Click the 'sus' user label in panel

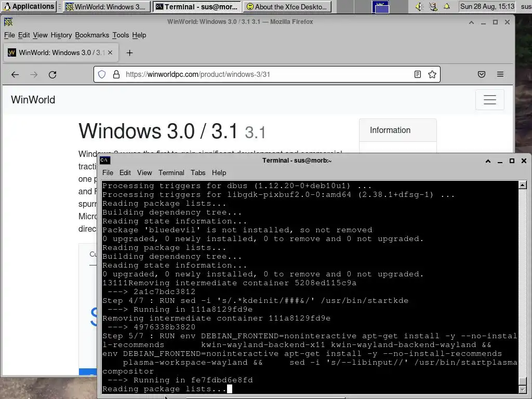point(526,6)
